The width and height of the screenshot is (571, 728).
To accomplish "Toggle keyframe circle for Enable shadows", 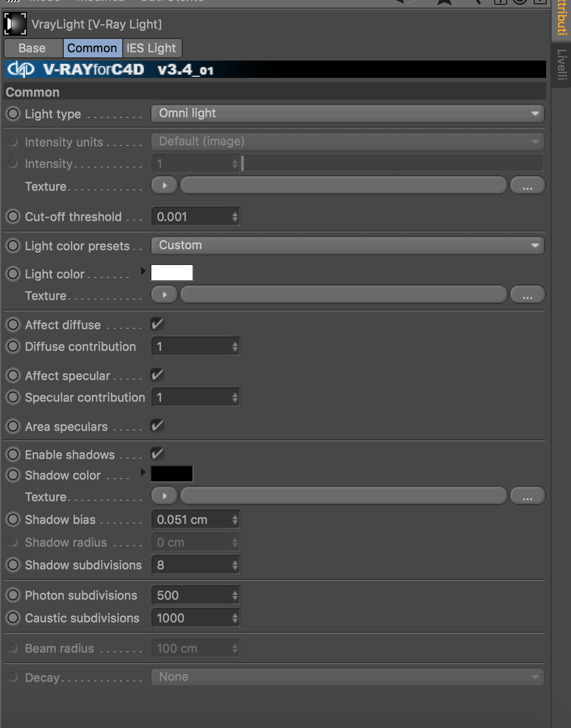I will 13,454.
